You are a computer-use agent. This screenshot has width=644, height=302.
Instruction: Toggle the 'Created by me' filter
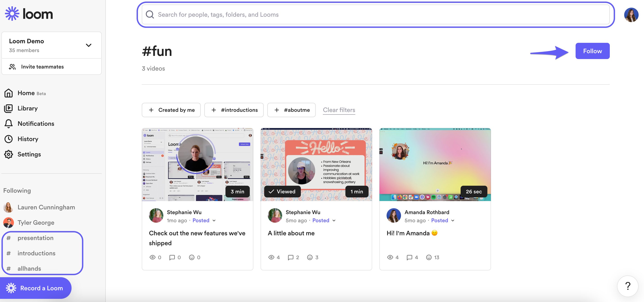pyautogui.click(x=171, y=110)
